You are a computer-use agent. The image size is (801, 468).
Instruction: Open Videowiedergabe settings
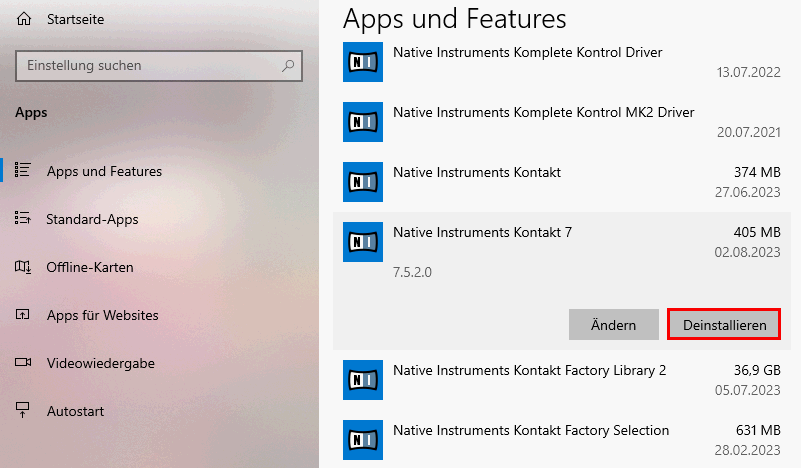click(x=101, y=363)
